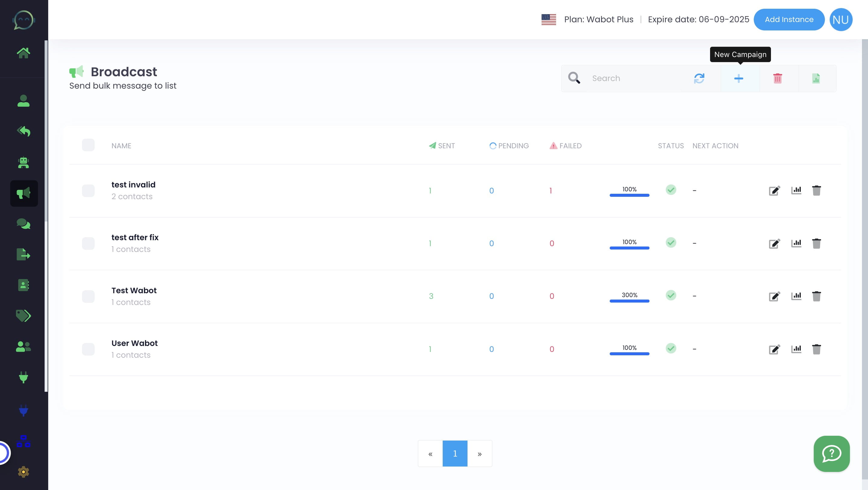Delete the User Wabot campaign

(816, 349)
